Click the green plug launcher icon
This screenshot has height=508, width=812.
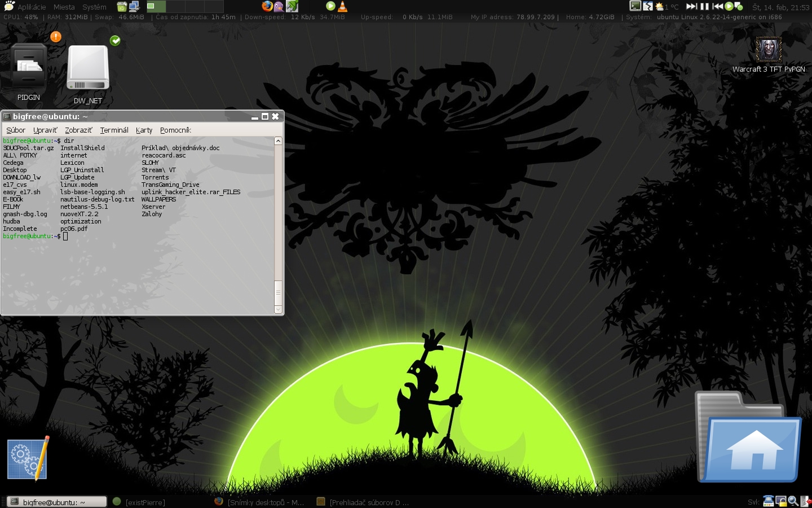(x=292, y=7)
